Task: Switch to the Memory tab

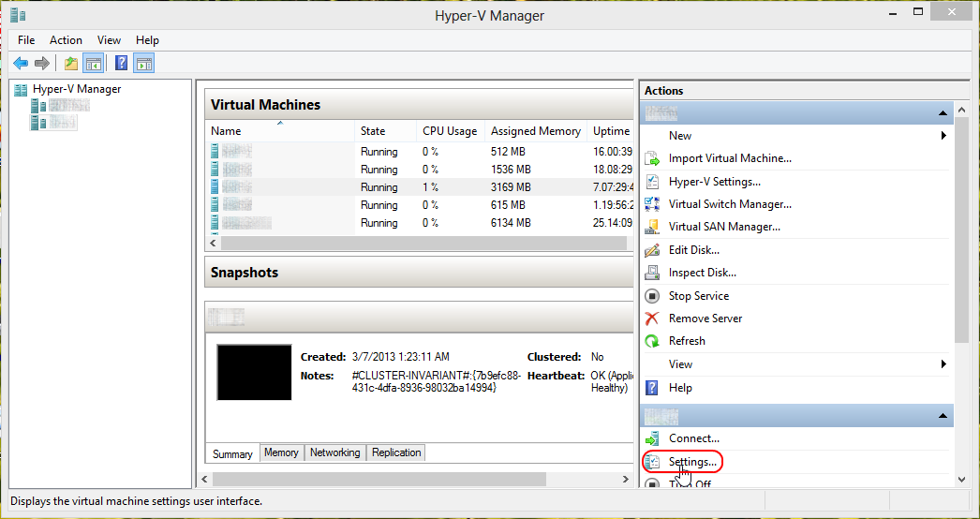Action: [281, 452]
